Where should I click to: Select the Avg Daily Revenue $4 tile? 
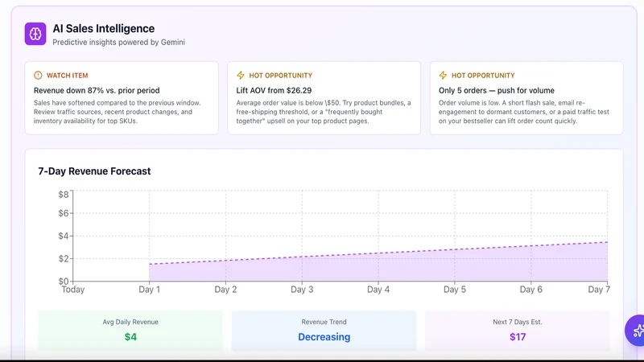tap(130, 331)
